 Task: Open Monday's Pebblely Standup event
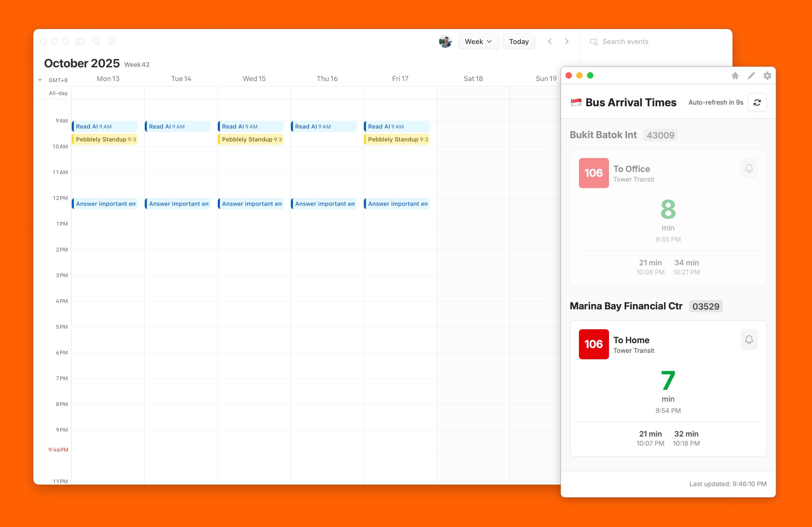point(105,140)
